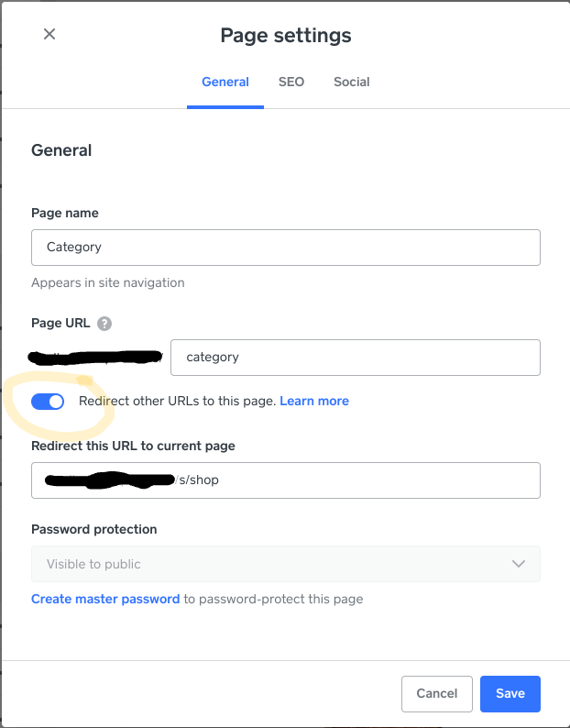Viewport: 570px width, 728px height.
Task: Click the Page name input field
Action: 285,248
